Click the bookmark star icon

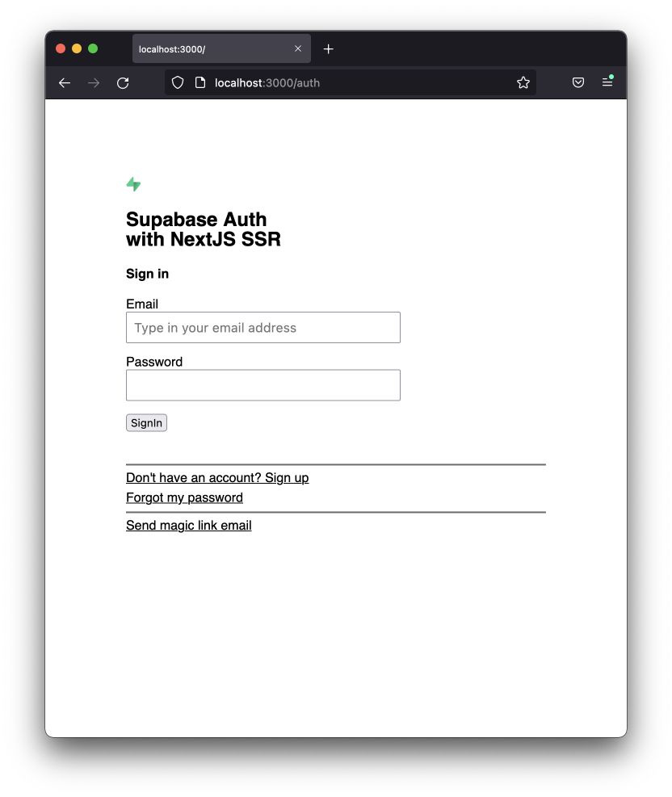click(523, 82)
